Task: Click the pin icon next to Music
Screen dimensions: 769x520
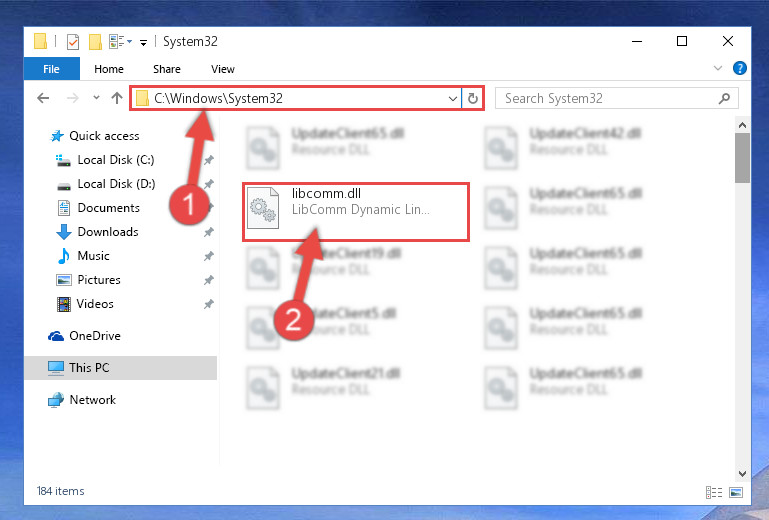Action: pyautogui.click(x=208, y=256)
